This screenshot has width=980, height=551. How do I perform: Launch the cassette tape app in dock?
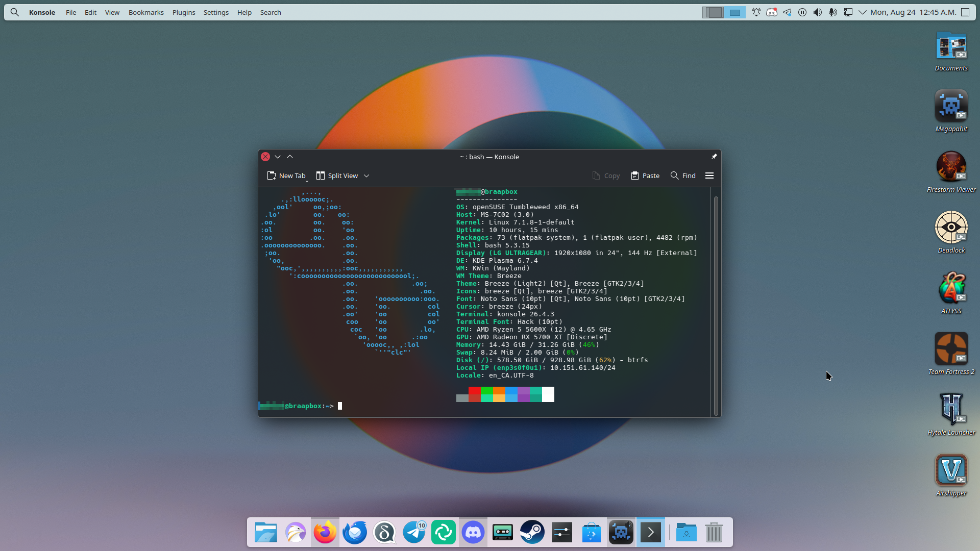point(503,533)
